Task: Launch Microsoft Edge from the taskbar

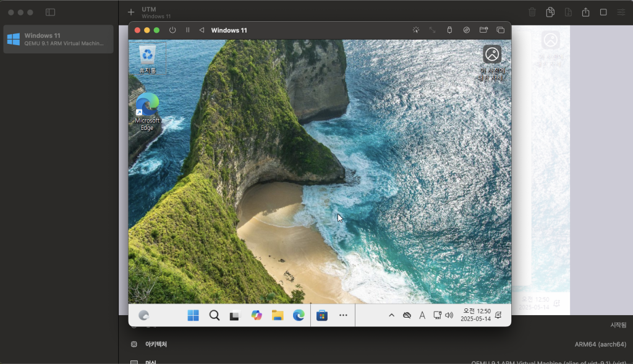Action: pos(299,315)
